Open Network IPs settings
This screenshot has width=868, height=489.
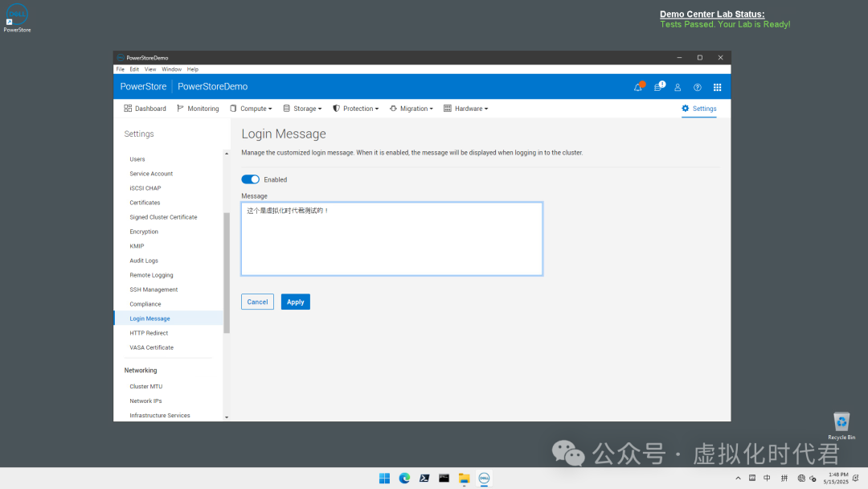(x=145, y=401)
